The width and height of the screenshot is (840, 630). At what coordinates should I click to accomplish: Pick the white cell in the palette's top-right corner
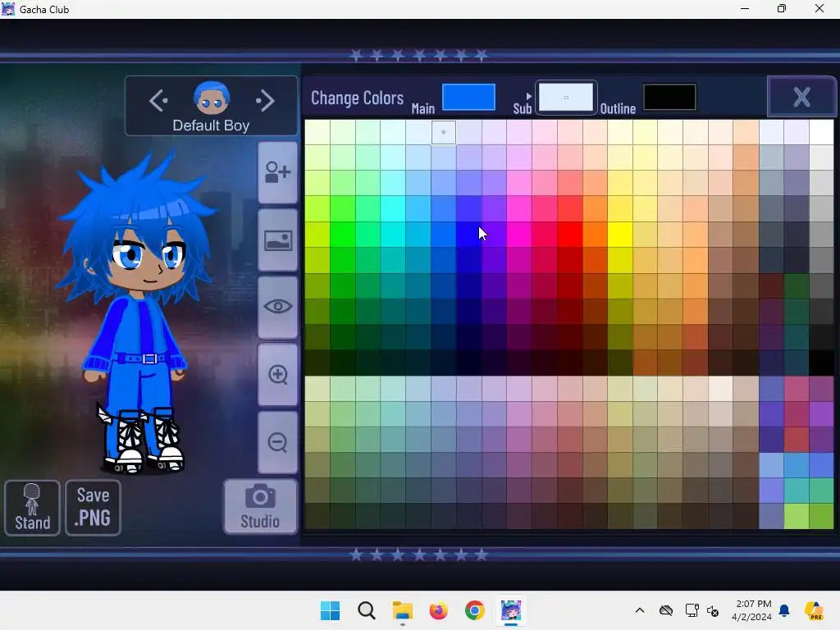point(821,132)
